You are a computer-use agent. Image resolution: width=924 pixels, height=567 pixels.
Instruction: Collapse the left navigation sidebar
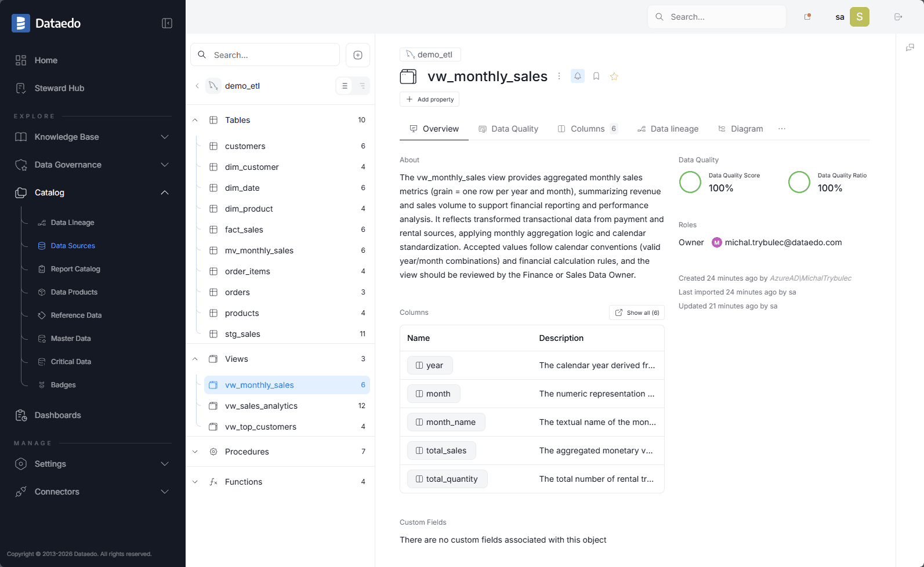167,23
